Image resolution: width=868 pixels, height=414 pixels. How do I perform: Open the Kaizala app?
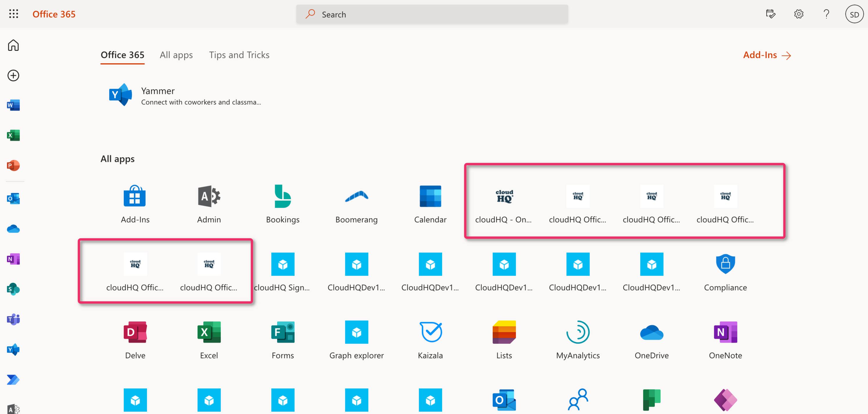click(x=430, y=340)
